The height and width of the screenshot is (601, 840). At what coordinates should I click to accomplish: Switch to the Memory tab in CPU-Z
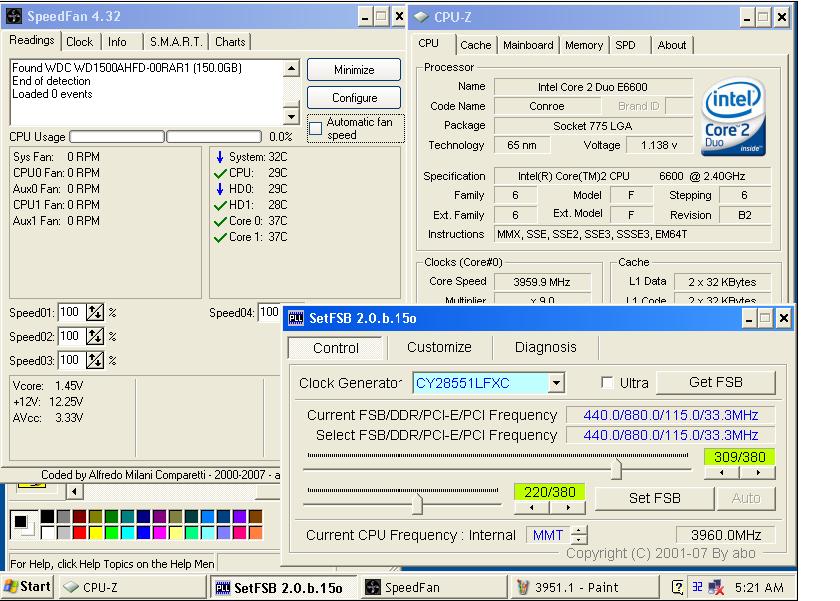[584, 45]
